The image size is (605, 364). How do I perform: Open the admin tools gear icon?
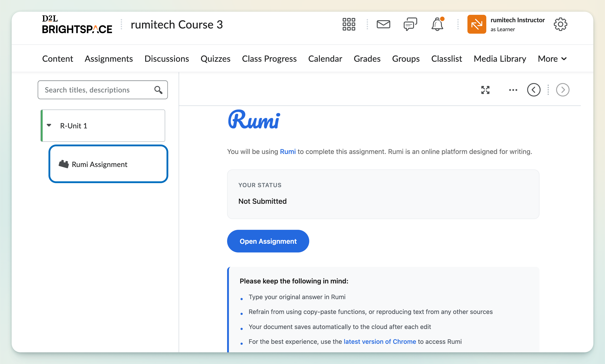coord(560,24)
